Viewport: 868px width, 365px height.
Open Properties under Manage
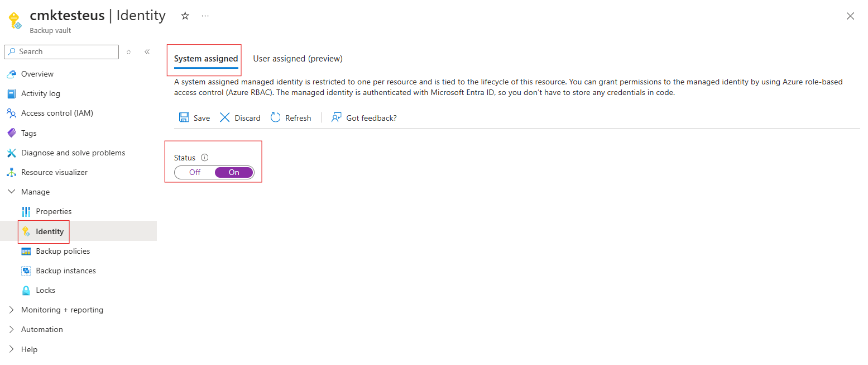coord(54,211)
